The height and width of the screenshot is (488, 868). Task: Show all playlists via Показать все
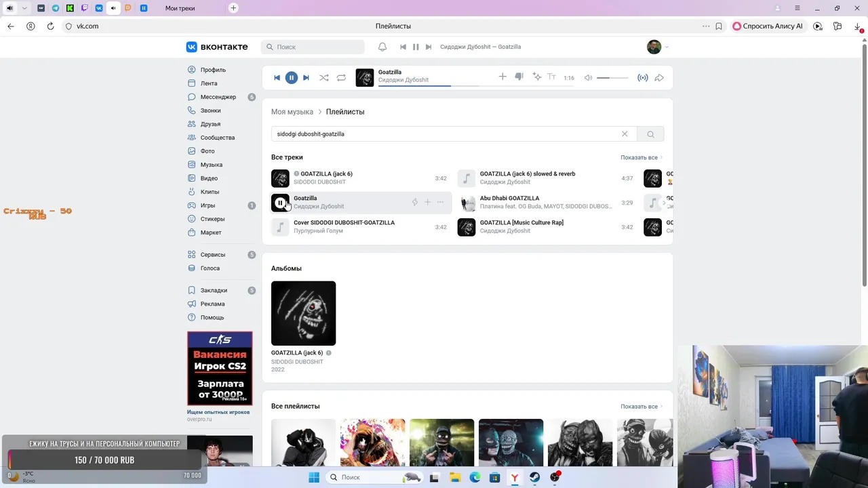(641, 407)
